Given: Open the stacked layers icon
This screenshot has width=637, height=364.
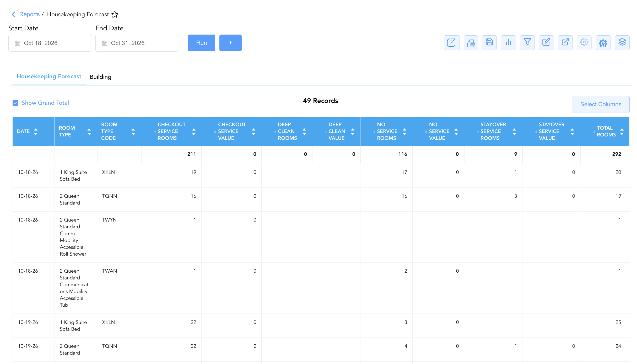Looking at the screenshot, I should (622, 43).
